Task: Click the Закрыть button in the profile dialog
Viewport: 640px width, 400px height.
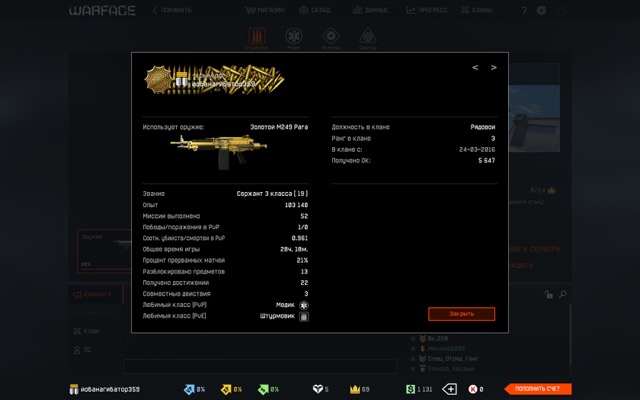Action: (461, 313)
